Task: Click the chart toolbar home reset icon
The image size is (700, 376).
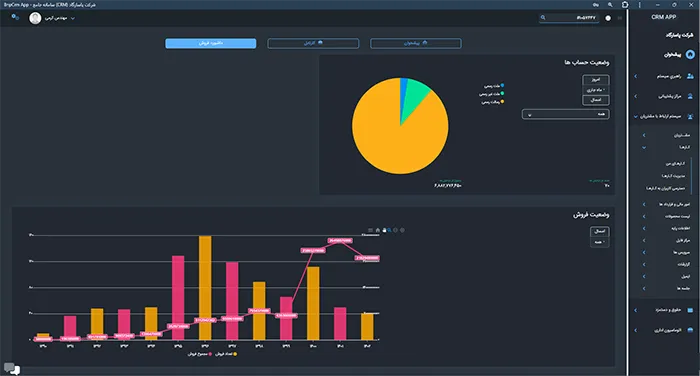Action: click(378, 230)
